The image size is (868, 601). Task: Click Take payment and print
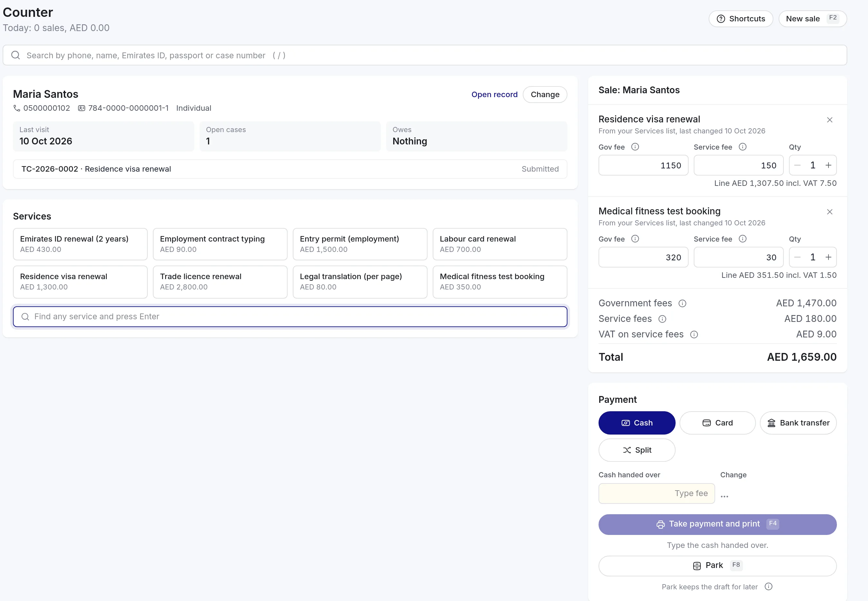click(x=717, y=524)
